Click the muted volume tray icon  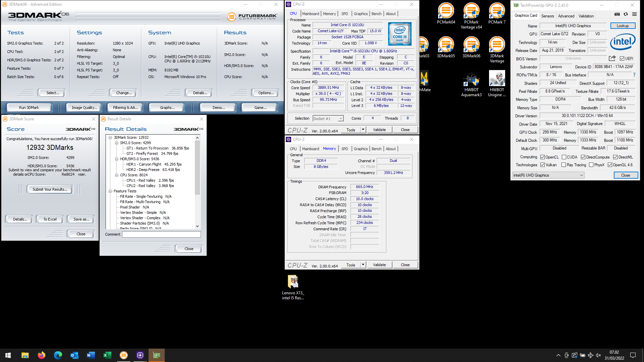coord(599,355)
